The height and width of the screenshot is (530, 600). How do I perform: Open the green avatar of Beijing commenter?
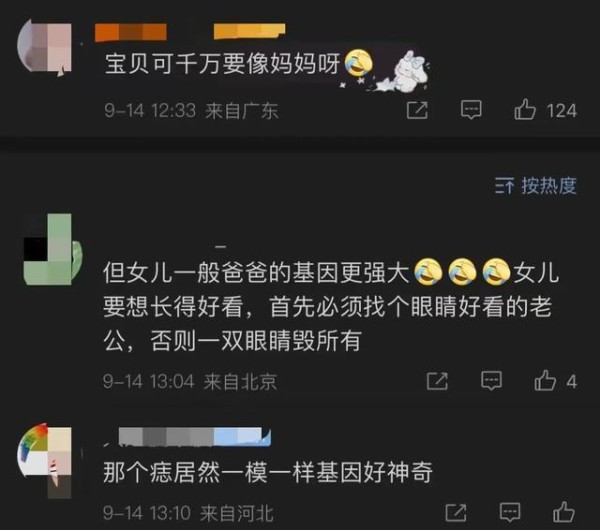point(52,250)
